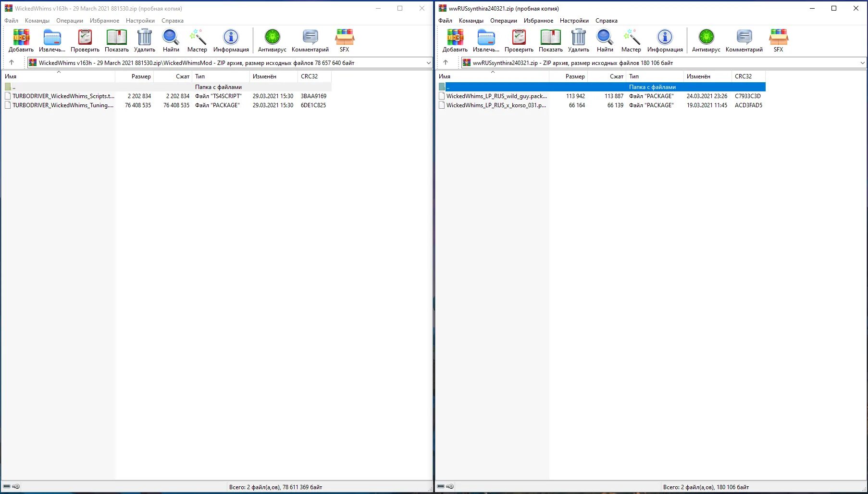Sort by Размер column in left window
The height and width of the screenshot is (494, 868).
[135, 76]
